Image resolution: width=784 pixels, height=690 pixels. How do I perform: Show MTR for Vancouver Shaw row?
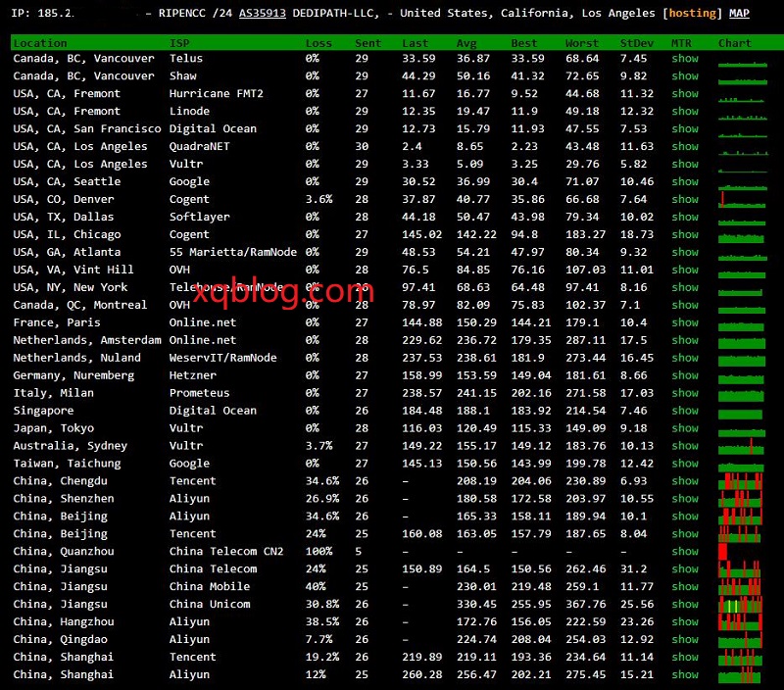coord(684,76)
